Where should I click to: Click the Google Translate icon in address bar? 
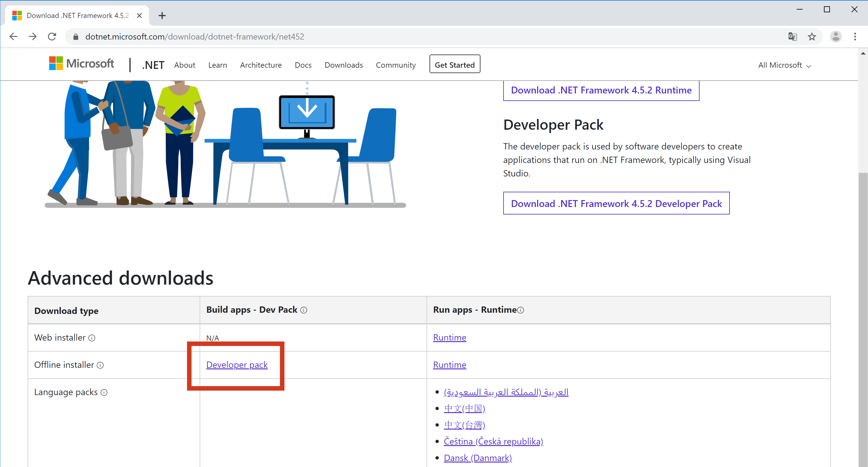pyautogui.click(x=792, y=36)
